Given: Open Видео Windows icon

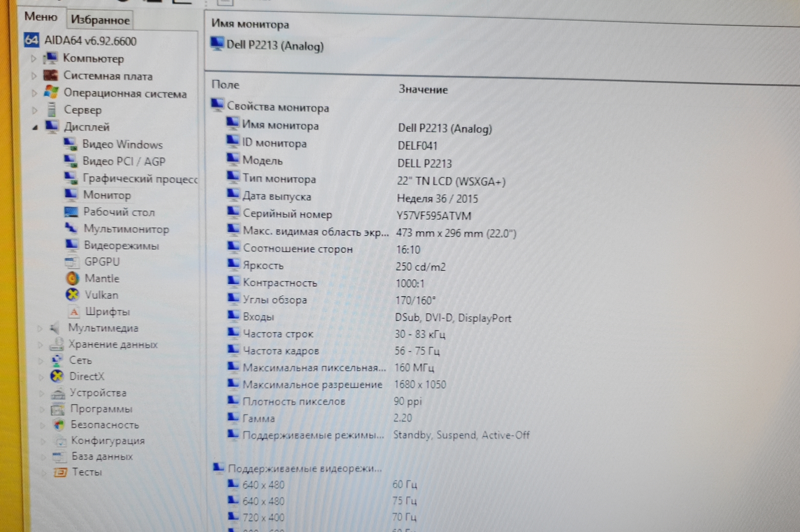Looking at the screenshot, I should click(x=70, y=144).
